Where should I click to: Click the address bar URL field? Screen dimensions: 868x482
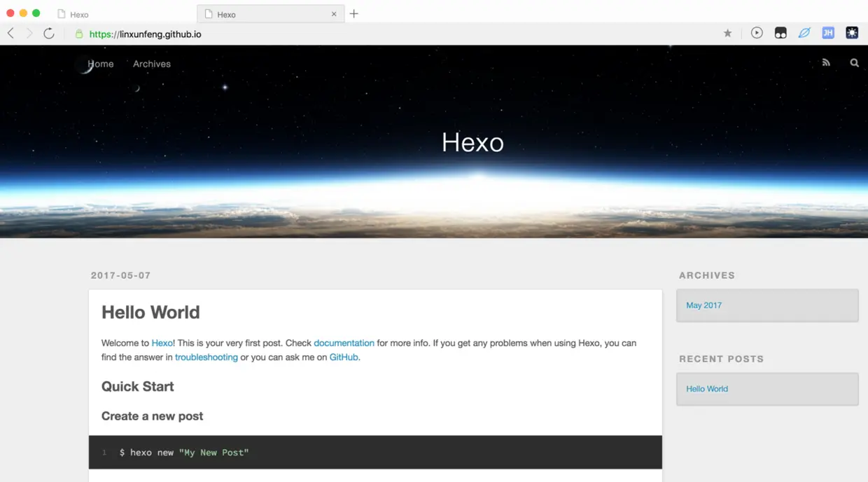point(392,34)
